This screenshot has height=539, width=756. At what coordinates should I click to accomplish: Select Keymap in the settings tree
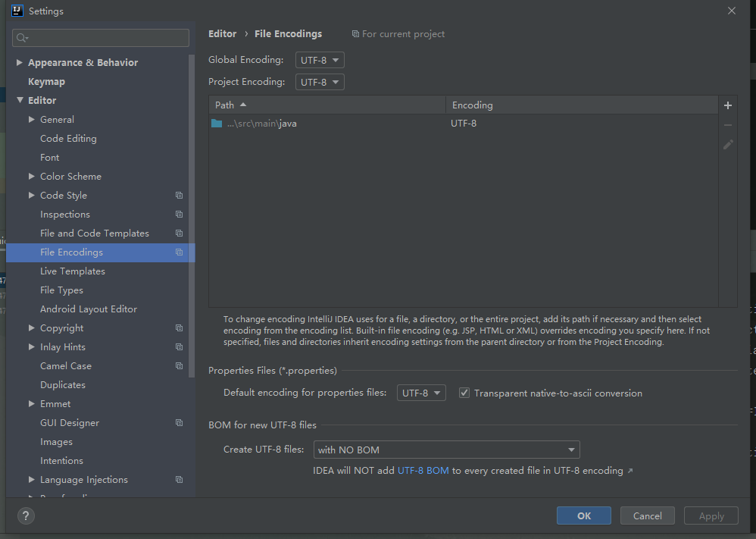point(46,82)
